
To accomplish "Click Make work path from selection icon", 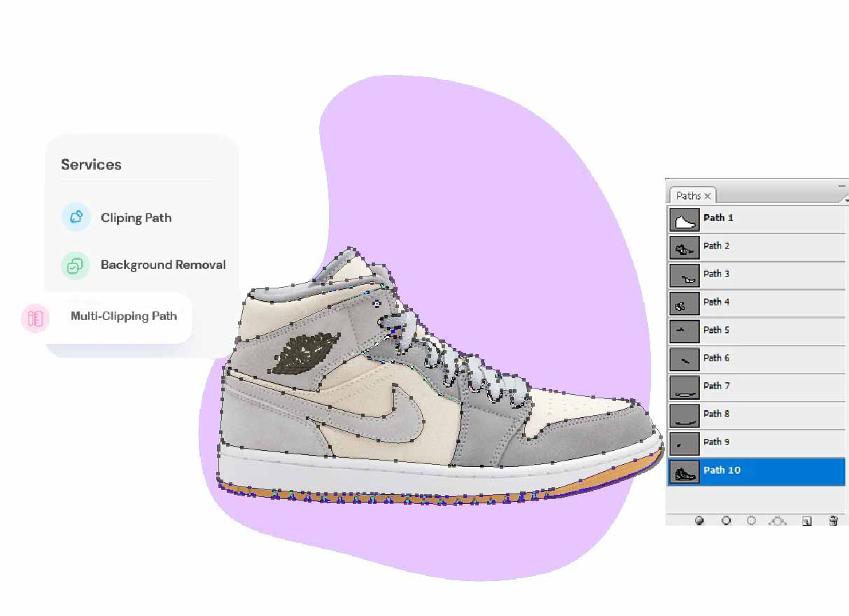I will 779,521.
